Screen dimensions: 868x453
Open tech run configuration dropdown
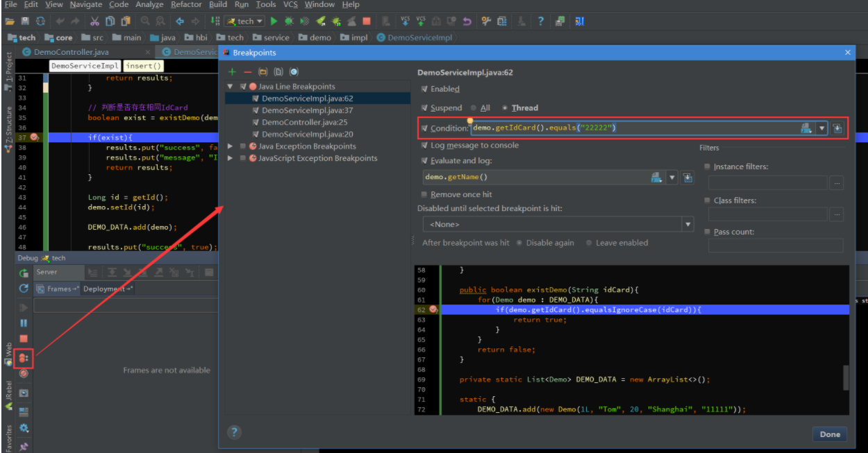244,22
